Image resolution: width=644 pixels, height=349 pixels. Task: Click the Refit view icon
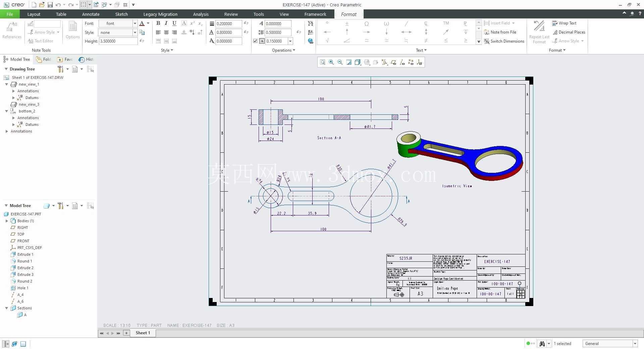tap(322, 62)
